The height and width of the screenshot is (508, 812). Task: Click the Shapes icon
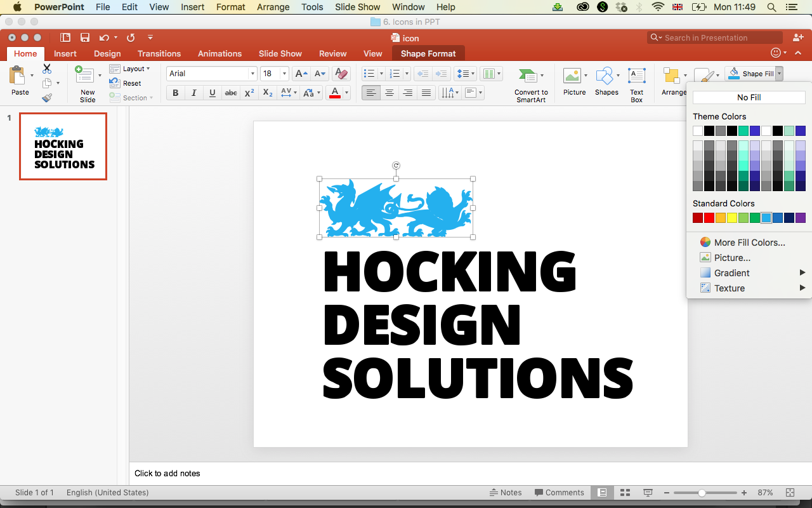(x=603, y=83)
